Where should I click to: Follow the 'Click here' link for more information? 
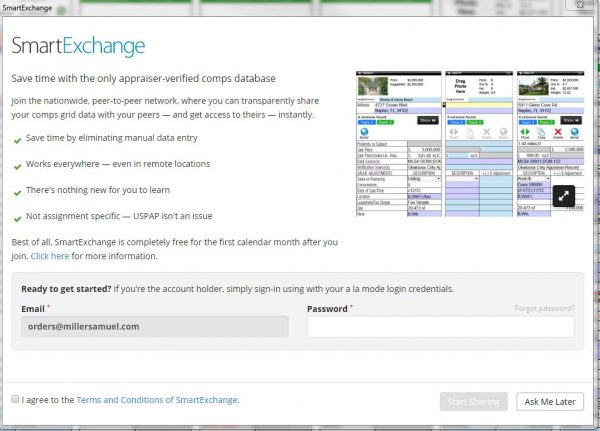point(50,256)
